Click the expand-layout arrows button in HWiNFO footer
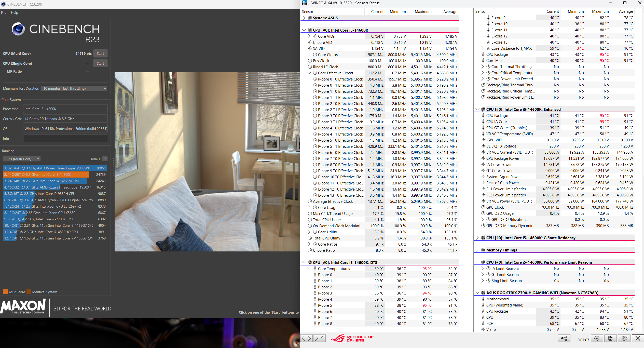This screenshot has height=348, width=644. pos(306,338)
